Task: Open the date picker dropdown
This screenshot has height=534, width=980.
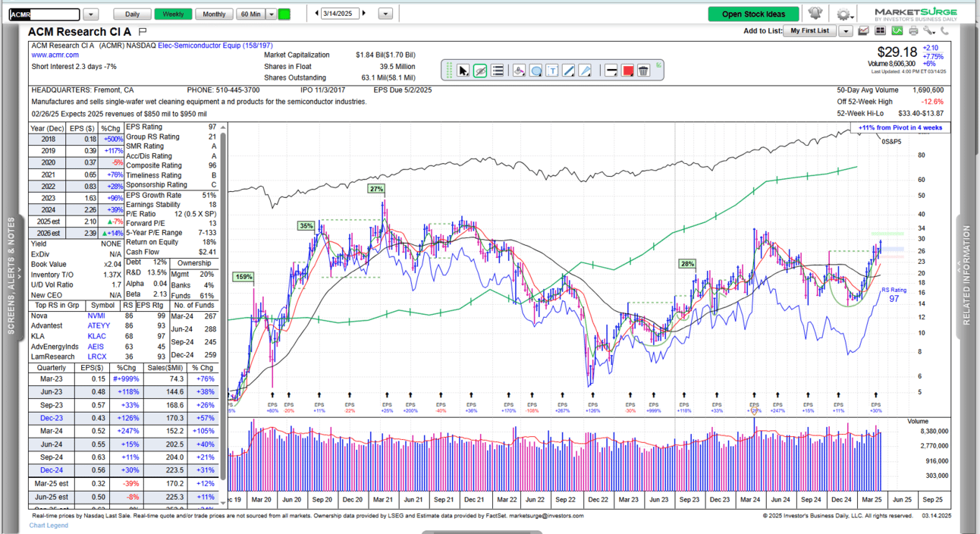Action: 385,14
